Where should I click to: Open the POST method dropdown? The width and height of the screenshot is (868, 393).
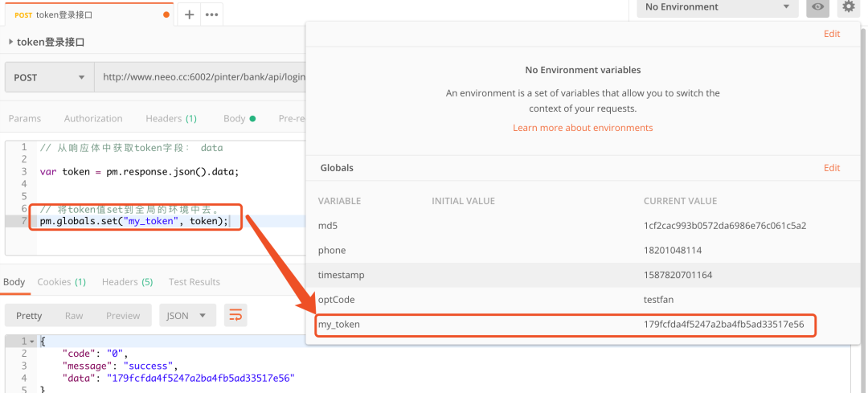pos(49,77)
